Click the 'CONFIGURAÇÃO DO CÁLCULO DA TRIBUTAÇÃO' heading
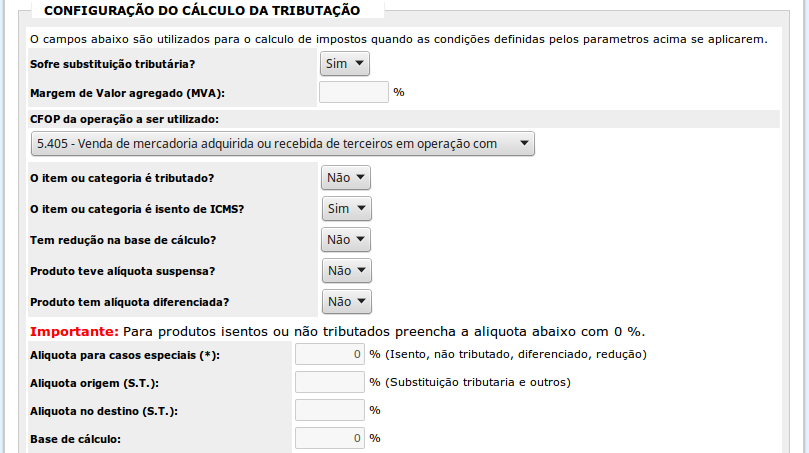The width and height of the screenshot is (809, 453). tap(201, 10)
